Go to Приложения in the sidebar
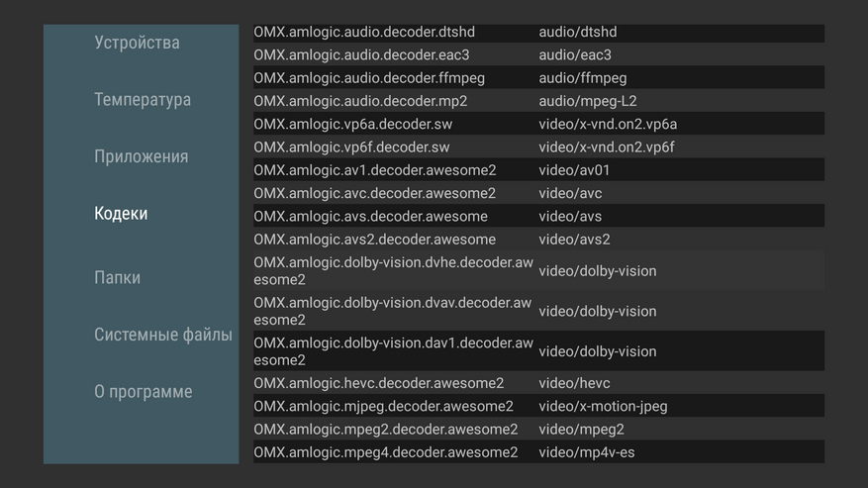Screen dimensions: 868x488 [141, 156]
